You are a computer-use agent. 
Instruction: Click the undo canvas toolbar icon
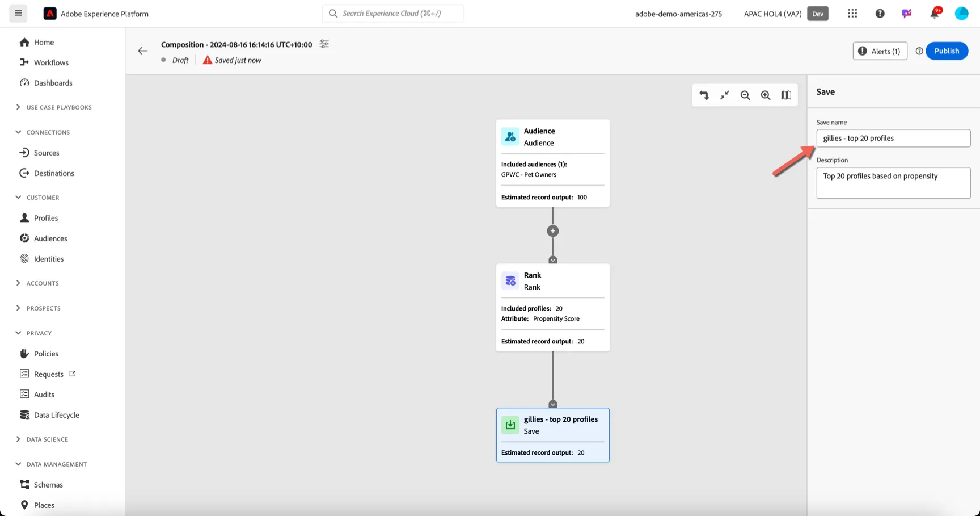click(704, 95)
